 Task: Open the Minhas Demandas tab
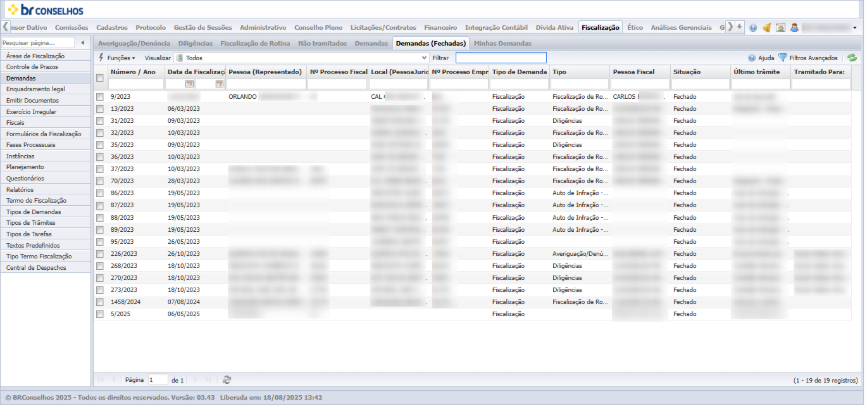[503, 43]
